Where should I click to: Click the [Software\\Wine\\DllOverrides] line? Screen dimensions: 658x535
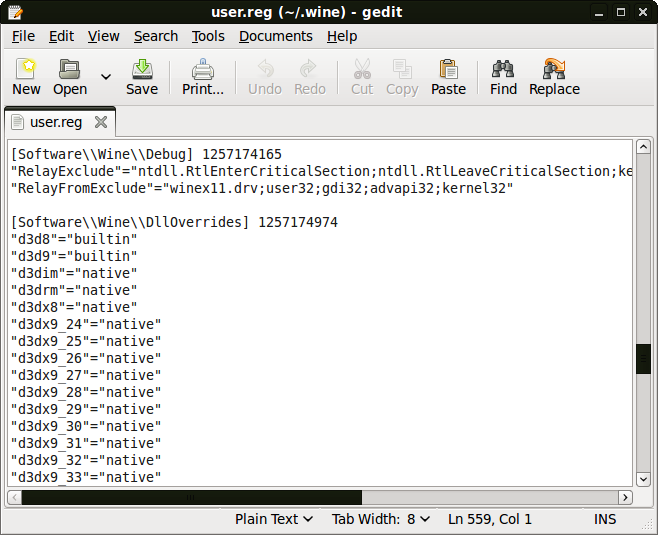pyautogui.click(x=174, y=222)
